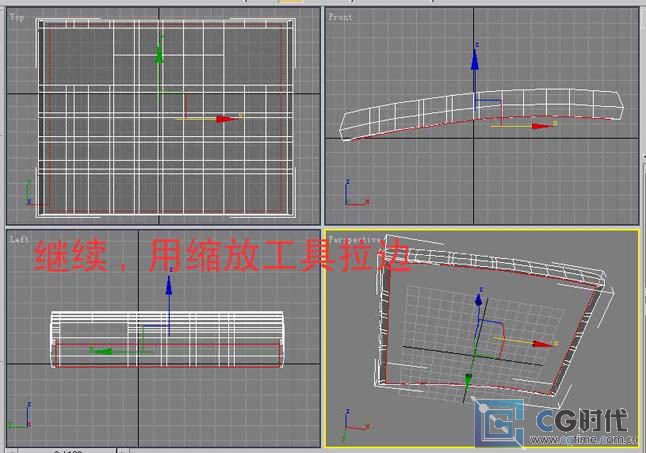Select the blue Z-axis arrow in Front viewport

pos(475,61)
